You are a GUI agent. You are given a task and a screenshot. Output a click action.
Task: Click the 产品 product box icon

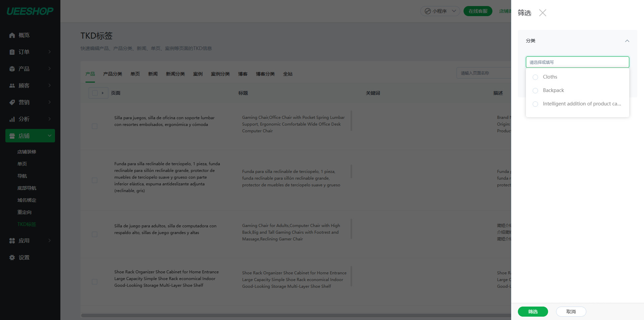click(12, 69)
